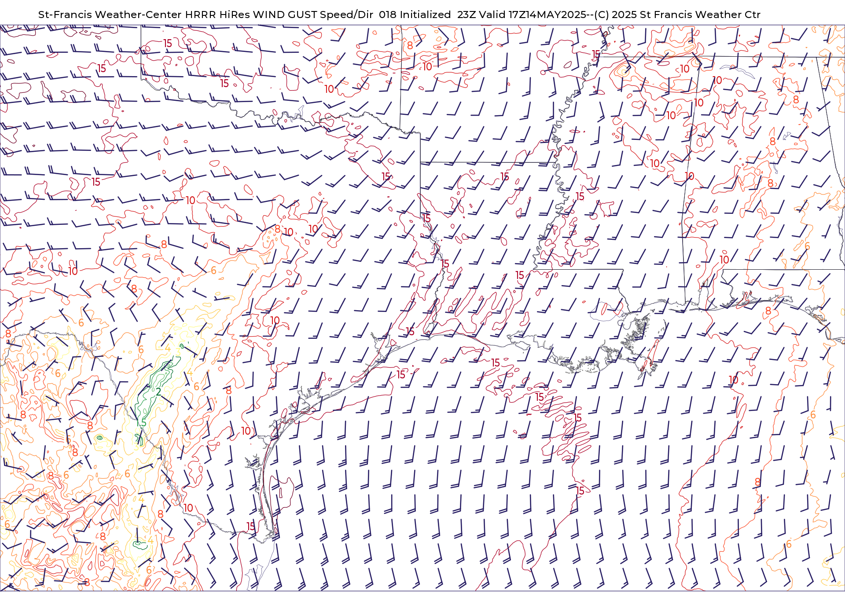This screenshot has height=616, width=845.
Task: Click the '018 Initialized' text in header
Action: point(415,15)
